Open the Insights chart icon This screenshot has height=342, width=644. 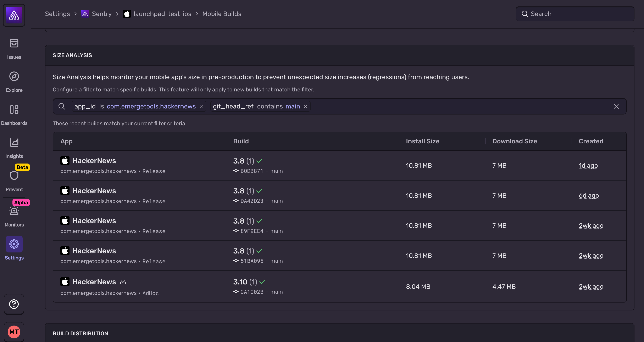[x=14, y=143]
